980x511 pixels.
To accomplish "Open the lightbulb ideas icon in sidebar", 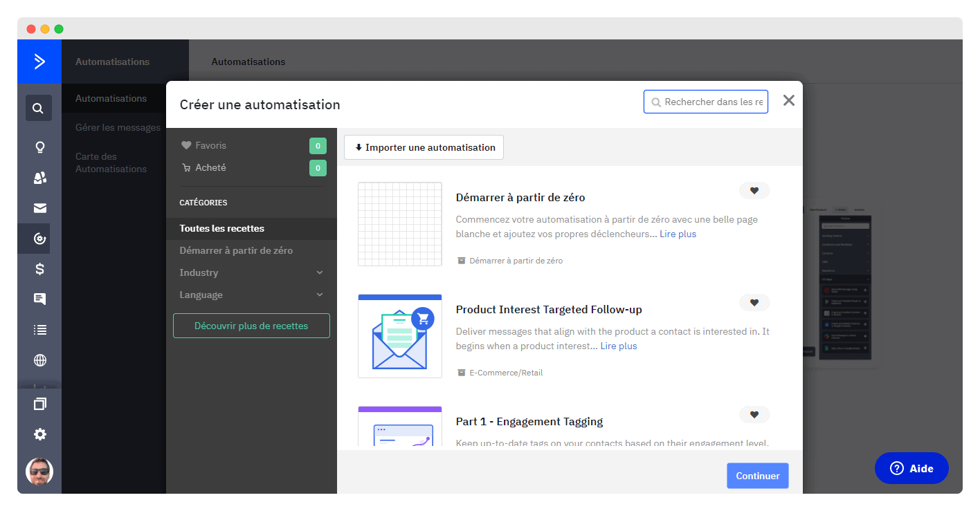I will [x=40, y=147].
